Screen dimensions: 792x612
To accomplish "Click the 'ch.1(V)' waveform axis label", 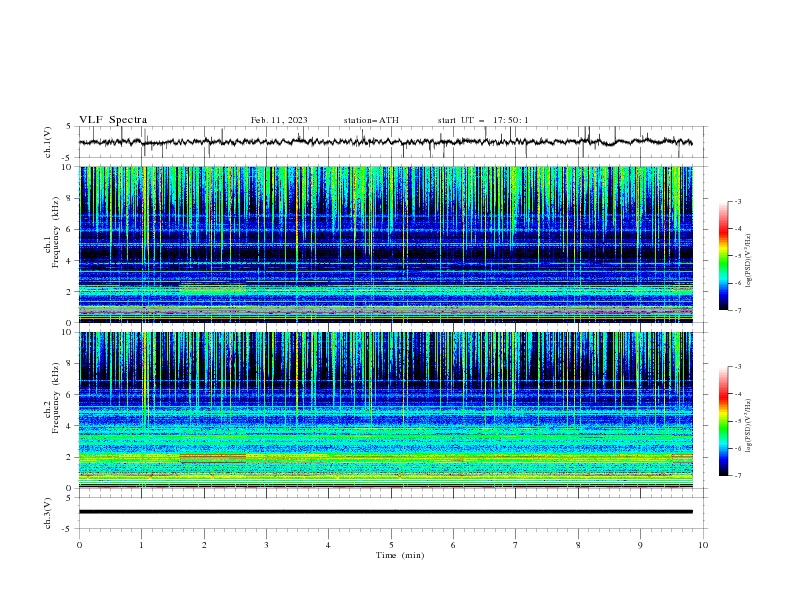I will (x=48, y=142).
